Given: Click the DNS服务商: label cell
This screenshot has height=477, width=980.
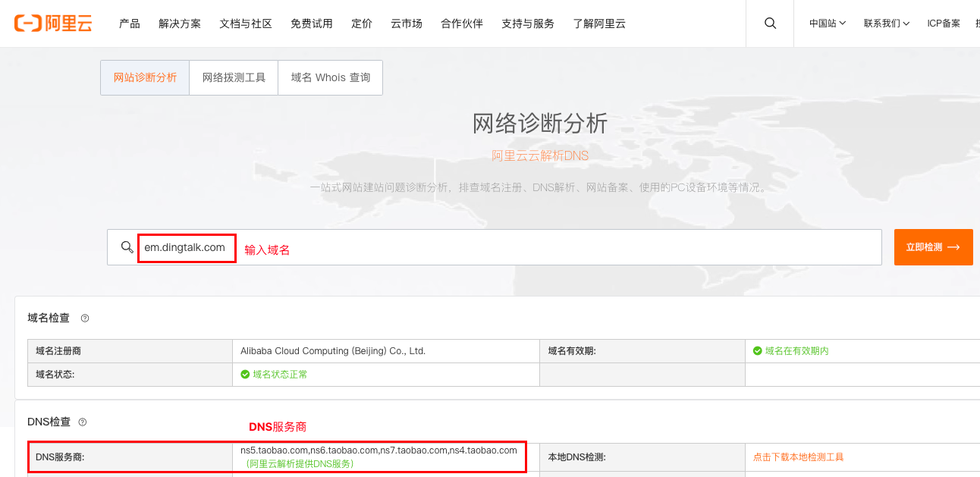Looking at the screenshot, I should [130, 457].
